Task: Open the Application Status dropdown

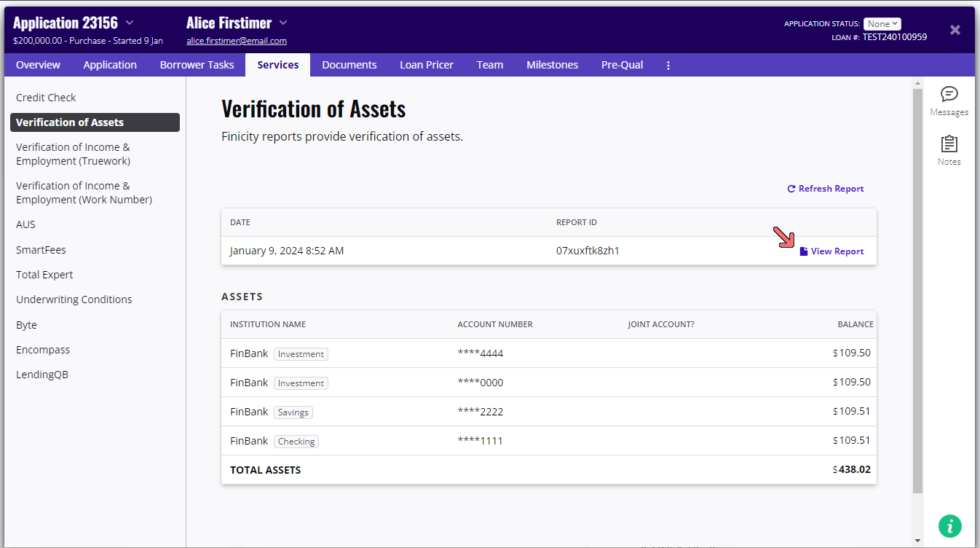Action: (882, 24)
